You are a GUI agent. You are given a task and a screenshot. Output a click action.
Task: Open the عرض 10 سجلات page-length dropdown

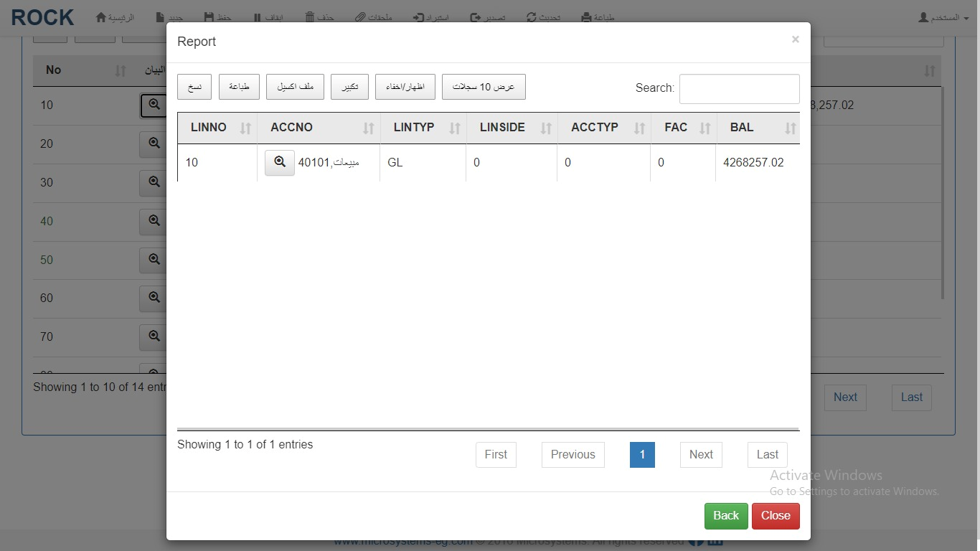(x=484, y=87)
